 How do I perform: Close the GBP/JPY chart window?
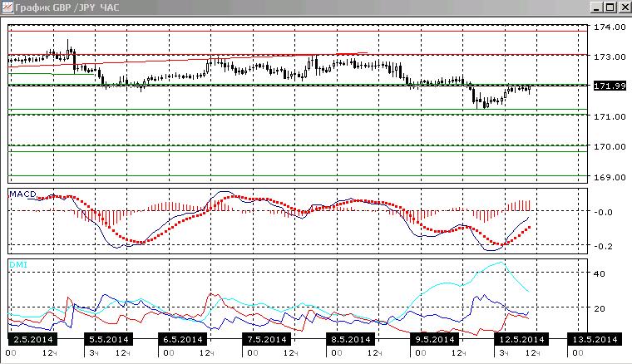[625, 7]
